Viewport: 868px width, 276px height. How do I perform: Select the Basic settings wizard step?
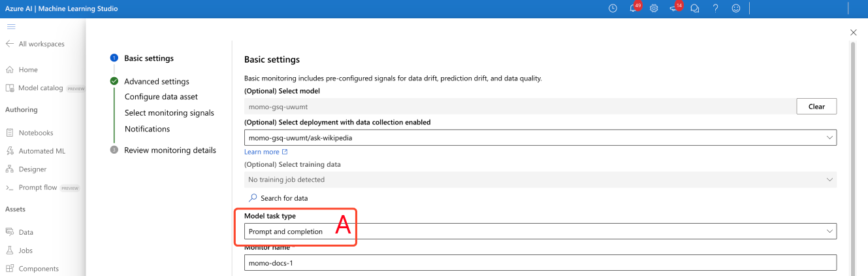149,58
